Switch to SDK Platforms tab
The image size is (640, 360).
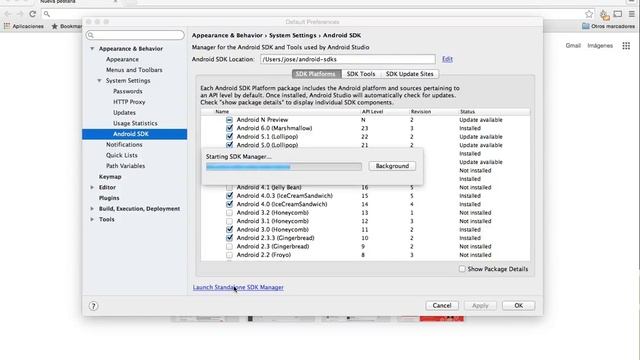316,74
